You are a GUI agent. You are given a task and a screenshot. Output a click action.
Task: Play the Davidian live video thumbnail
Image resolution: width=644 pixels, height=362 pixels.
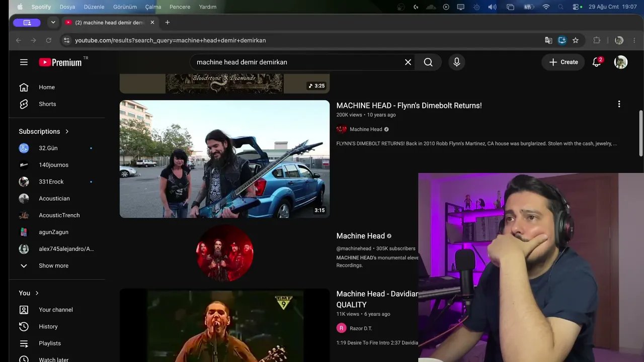[224, 325]
